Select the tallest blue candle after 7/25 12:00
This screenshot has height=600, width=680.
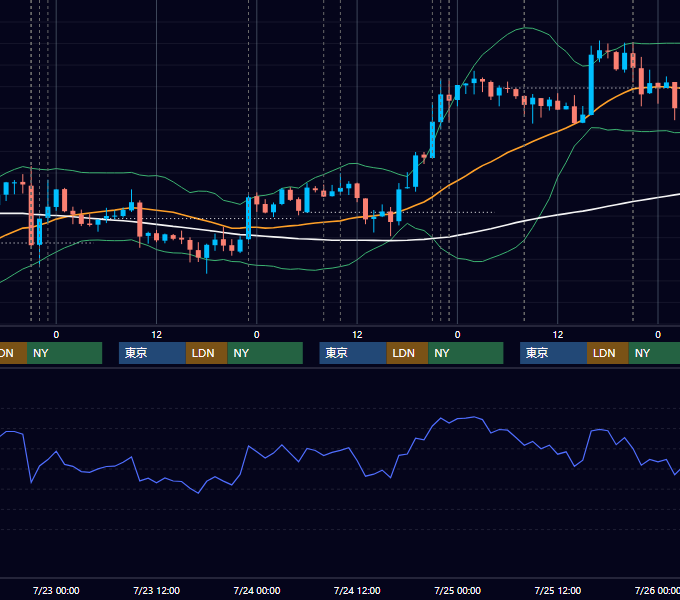pos(591,85)
